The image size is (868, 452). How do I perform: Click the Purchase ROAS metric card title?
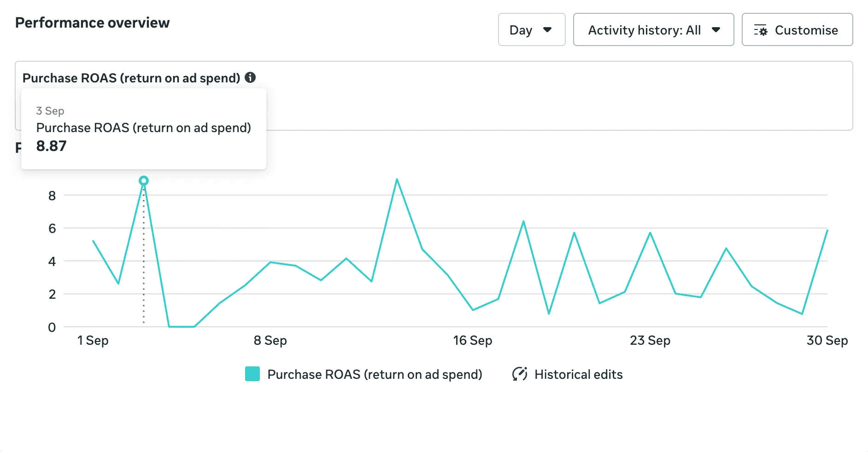point(131,78)
